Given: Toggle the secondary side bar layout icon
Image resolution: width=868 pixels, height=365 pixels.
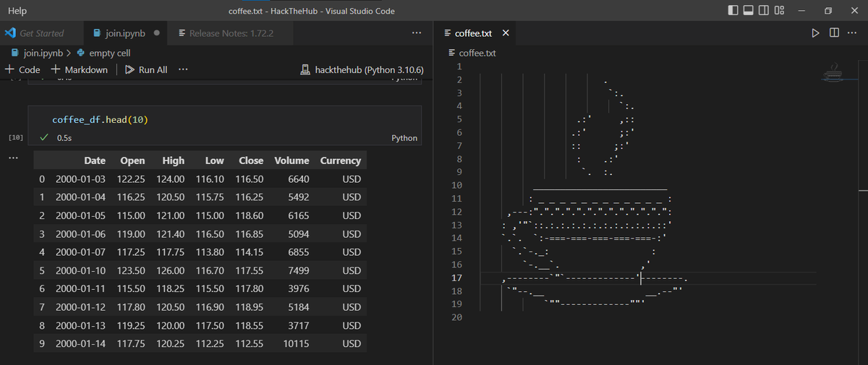Looking at the screenshot, I should point(764,11).
